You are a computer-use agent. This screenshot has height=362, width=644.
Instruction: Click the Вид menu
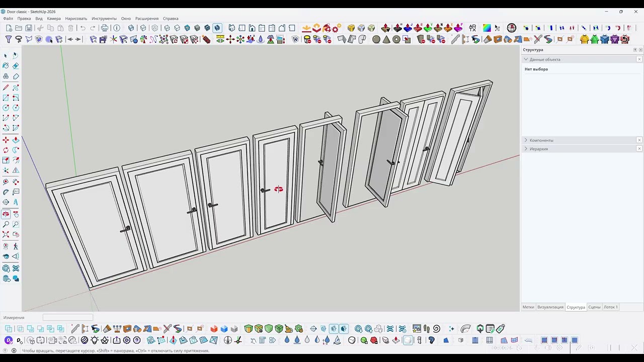pyautogui.click(x=39, y=19)
